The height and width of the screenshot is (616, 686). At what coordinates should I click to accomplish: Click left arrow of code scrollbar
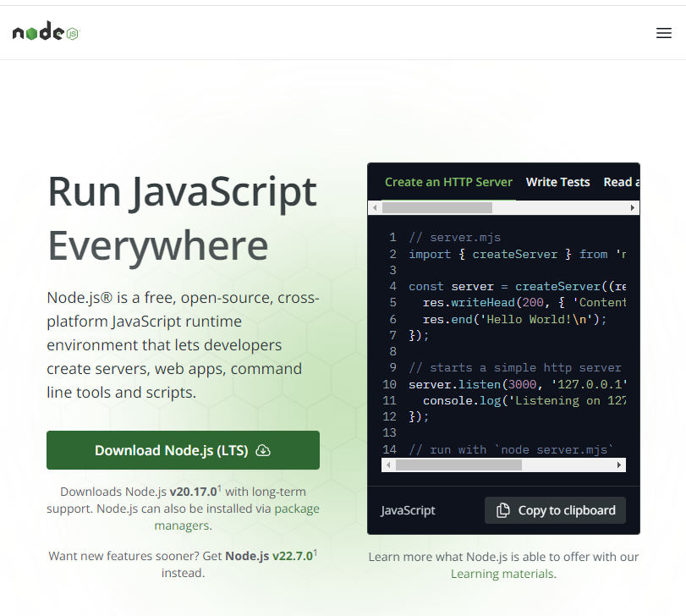[x=388, y=465]
